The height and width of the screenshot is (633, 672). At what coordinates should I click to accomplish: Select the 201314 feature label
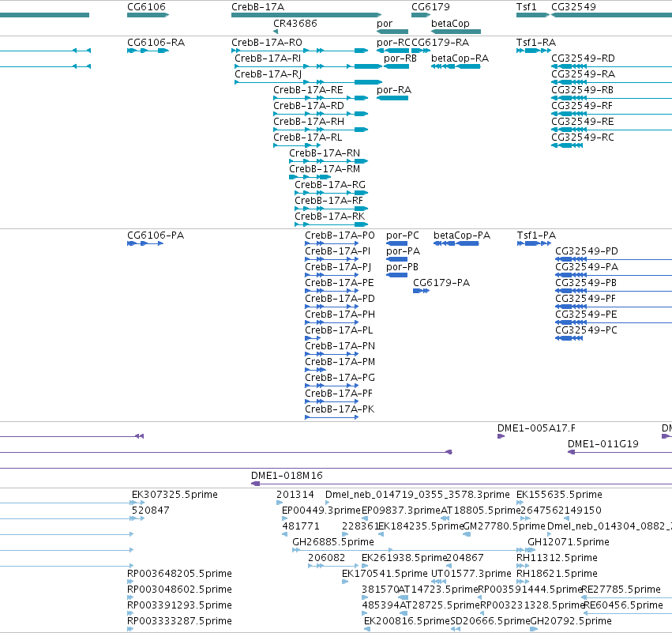[295, 495]
